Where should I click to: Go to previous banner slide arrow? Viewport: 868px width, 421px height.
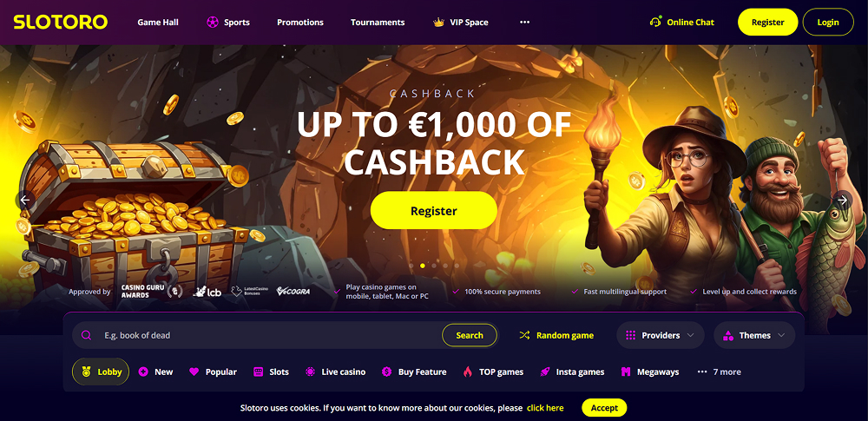(25, 200)
